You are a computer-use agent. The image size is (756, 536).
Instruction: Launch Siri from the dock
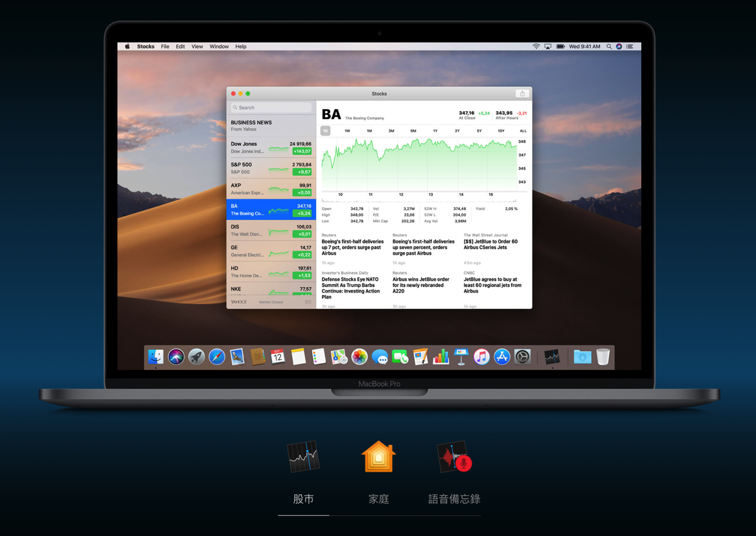point(176,357)
